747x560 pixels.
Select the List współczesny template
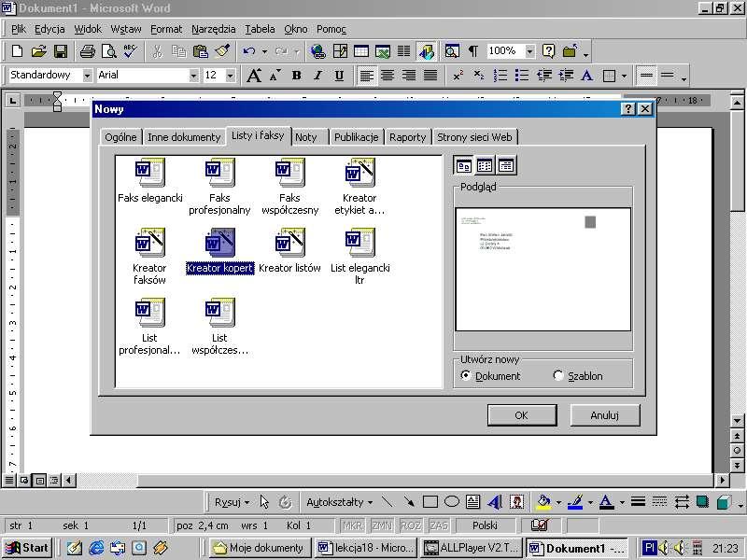coord(219,327)
